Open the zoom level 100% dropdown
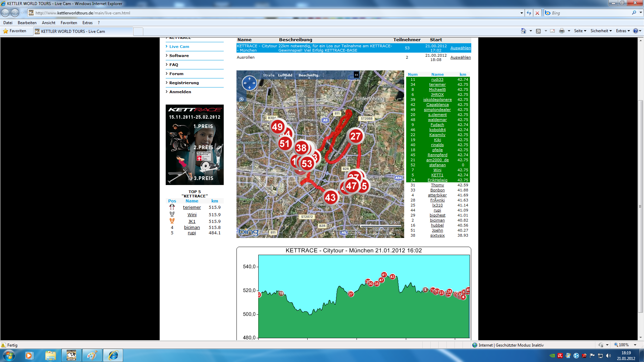Screen dimensions: 644x362 tap(635, 345)
